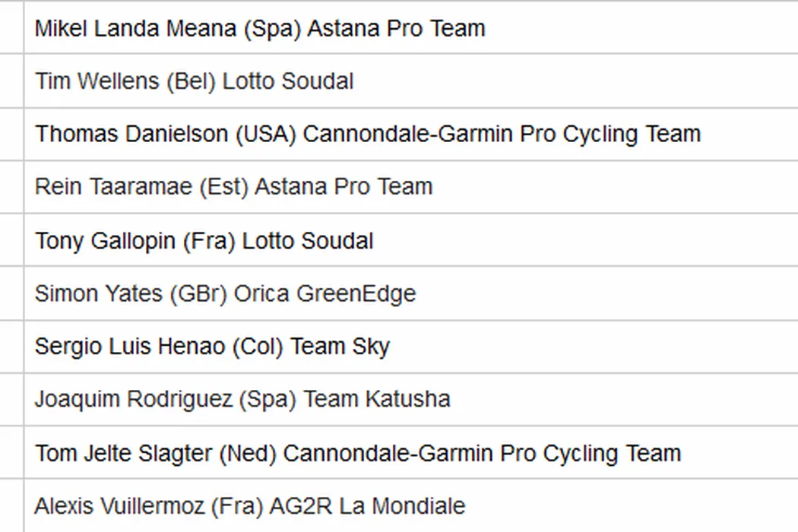Click the Tom Jelte Slagter rider name

click(x=123, y=453)
